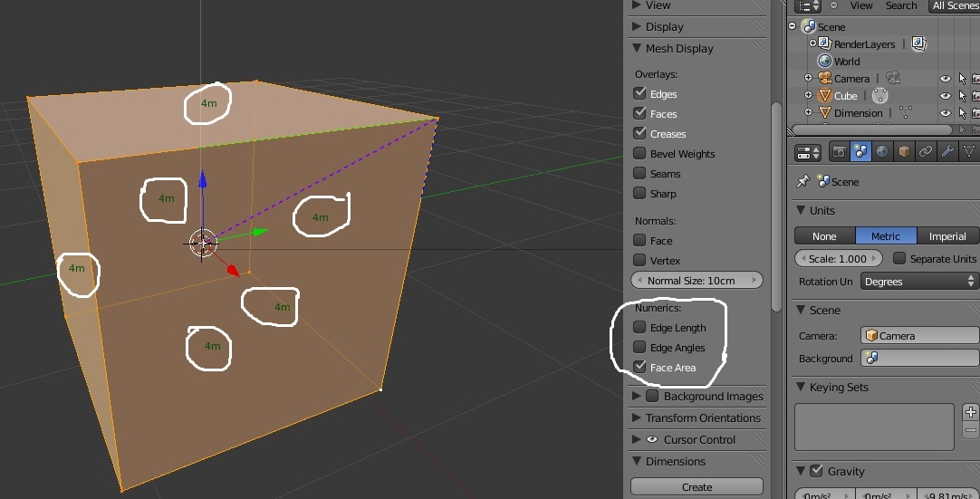Click the World globe icon in the Outliner
This screenshot has width=980, height=499.
click(x=825, y=61)
